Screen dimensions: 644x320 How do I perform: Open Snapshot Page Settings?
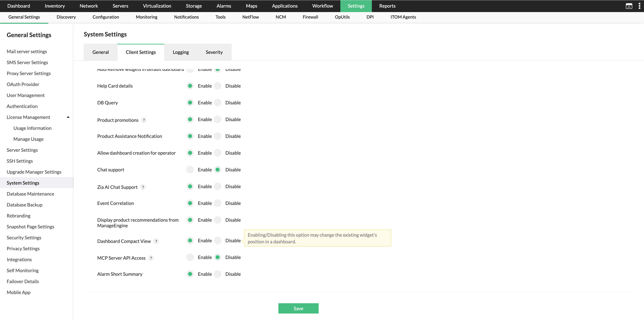pos(30,227)
